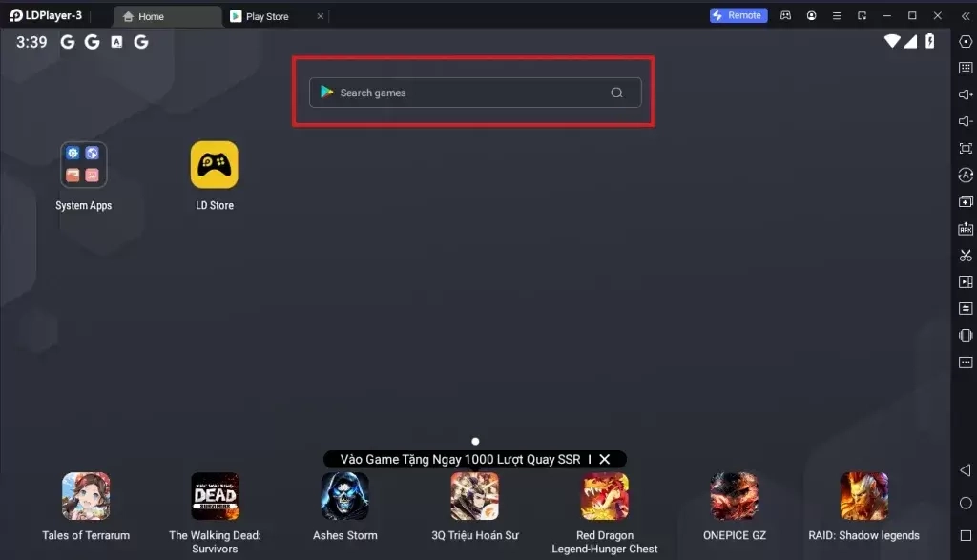Image resolution: width=977 pixels, height=560 pixels.
Task: Click the synchronizer icon in sidebar
Action: tap(966, 308)
